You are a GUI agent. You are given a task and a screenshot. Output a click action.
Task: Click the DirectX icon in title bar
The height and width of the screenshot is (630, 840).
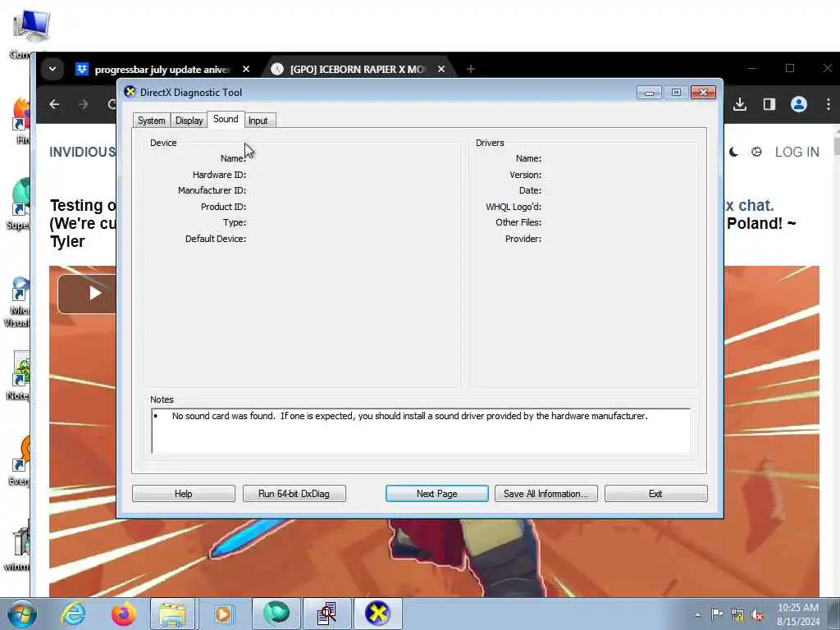click(x=130, y=92)
